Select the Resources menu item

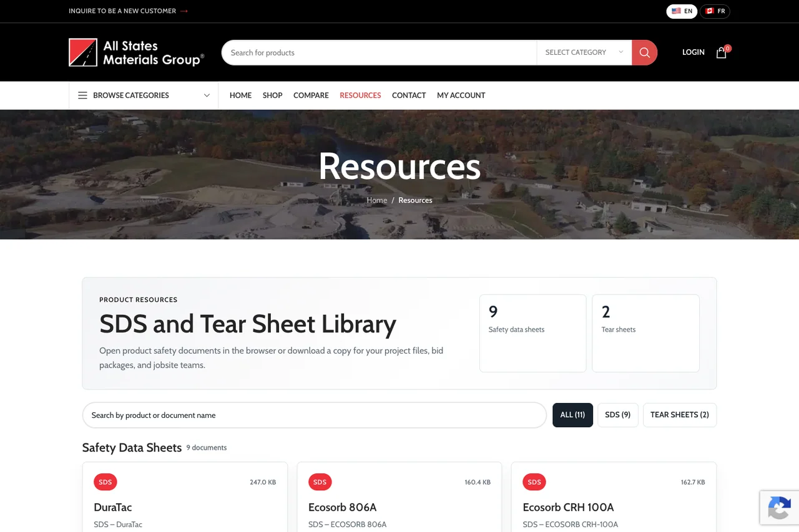[360, 95]
